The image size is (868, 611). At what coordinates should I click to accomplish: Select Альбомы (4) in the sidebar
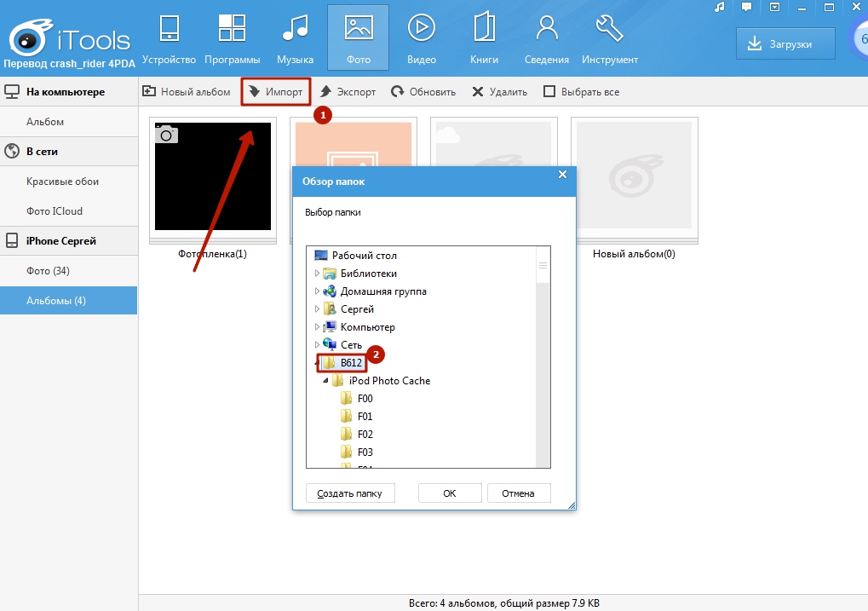click(69, 301)
